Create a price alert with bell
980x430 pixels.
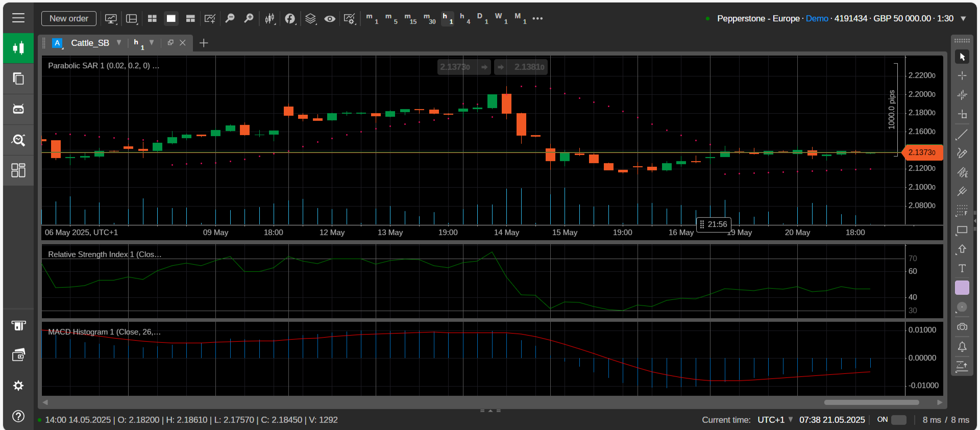(962, 347)
